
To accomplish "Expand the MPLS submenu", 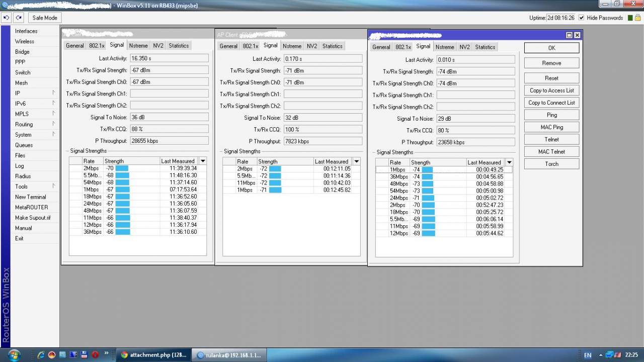I will (x=34, y=114).
